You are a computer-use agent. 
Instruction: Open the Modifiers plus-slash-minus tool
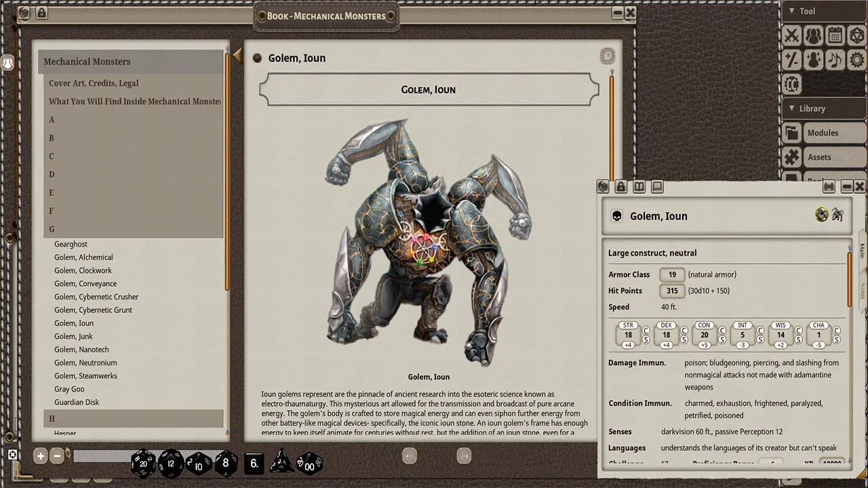point(791,60)
